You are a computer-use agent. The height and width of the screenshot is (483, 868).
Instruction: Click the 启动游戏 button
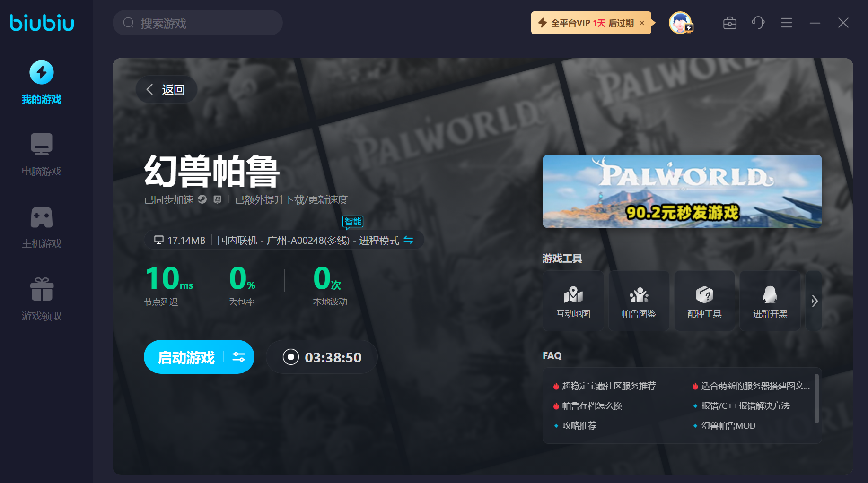point(186,357)
